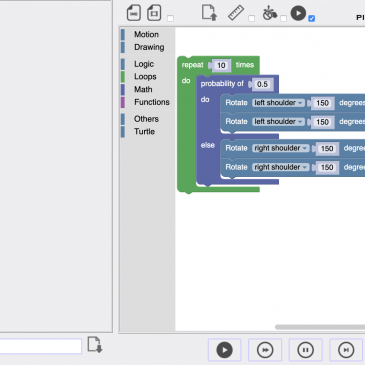Screen dimensions: 365x365
Task: Click the first image file icon in toolbar
Action: click(x=134, y=13)
